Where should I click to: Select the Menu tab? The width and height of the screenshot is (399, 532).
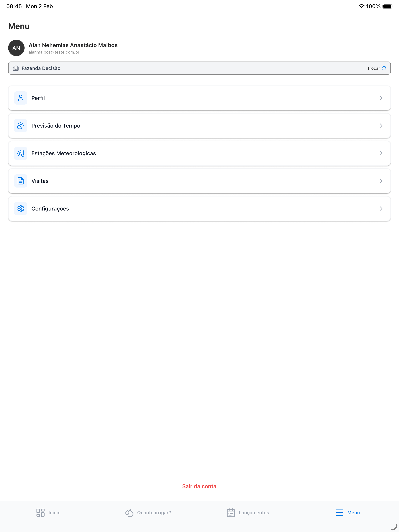click(348, 513)
